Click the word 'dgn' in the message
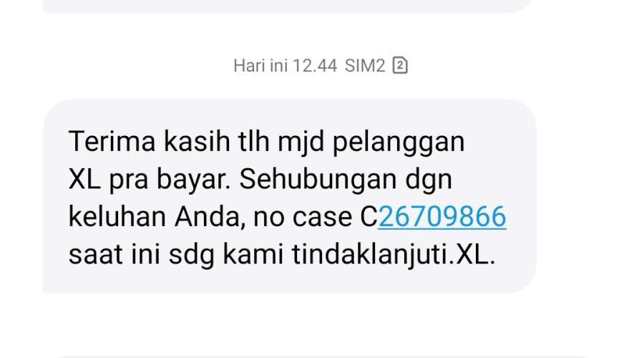Image resolution: width=644 pixels, height=358 pixels. click(x=429, y=180)
